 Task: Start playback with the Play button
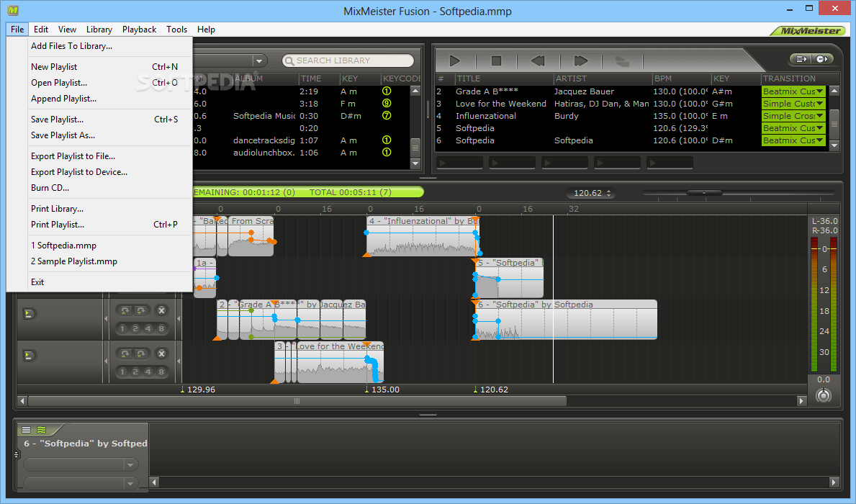pyautogui.click(x=454, y=60)
